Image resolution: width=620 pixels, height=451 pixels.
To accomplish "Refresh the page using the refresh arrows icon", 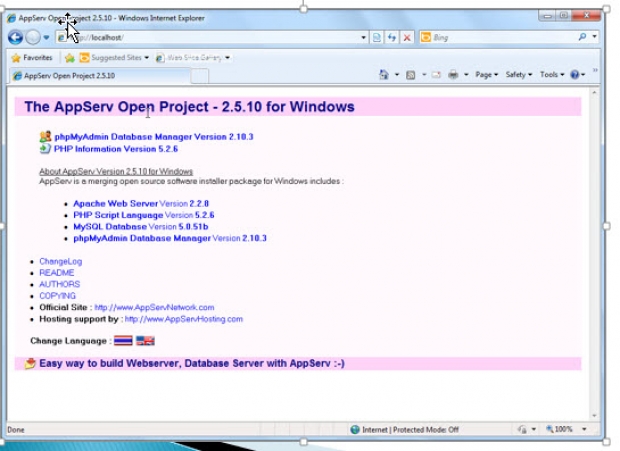I will [392, 38].
